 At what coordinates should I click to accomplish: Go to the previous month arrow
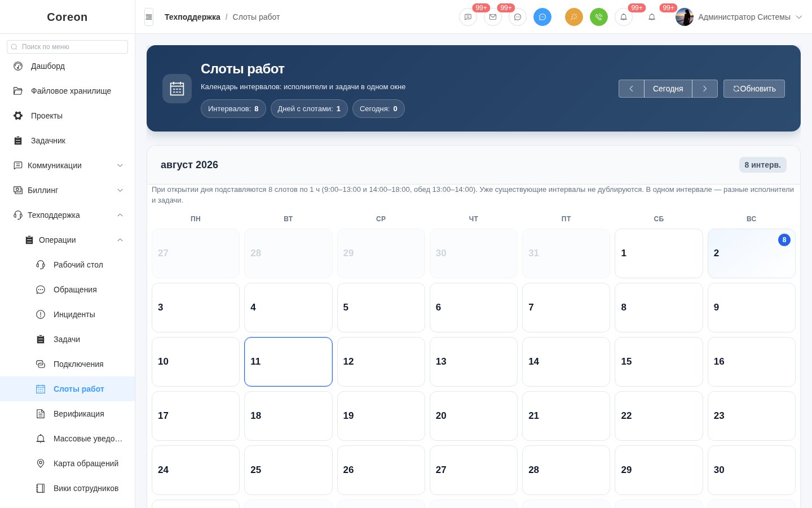tap(632, 89)
